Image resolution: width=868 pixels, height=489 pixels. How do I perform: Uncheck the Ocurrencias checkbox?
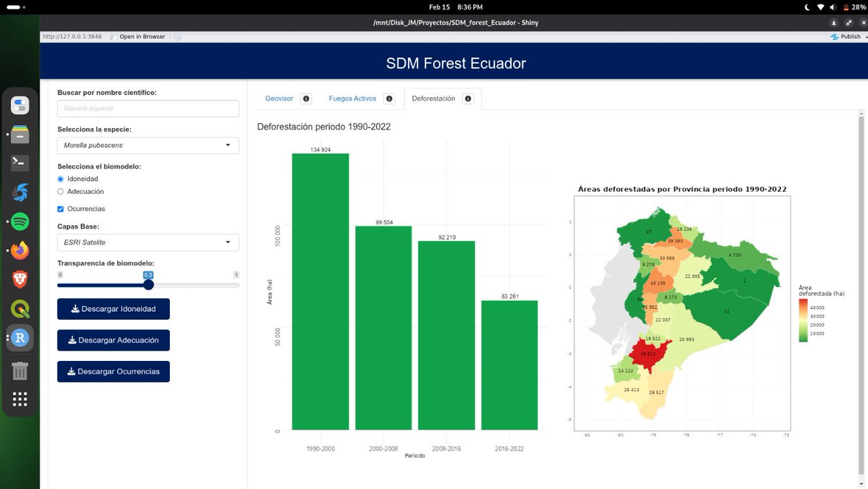point(61,208)
